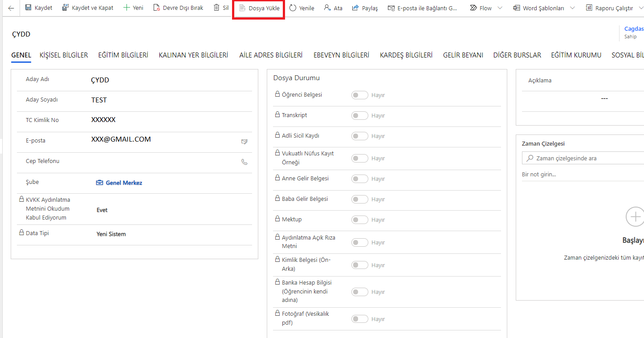Toggle the Öğrenci Belgesi switch

[x=360, y=95]
